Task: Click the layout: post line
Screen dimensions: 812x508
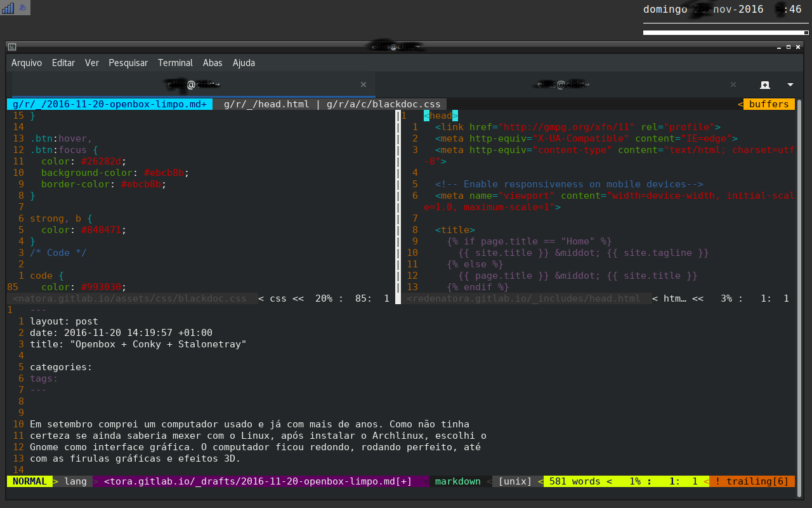Action: (64, 321)
